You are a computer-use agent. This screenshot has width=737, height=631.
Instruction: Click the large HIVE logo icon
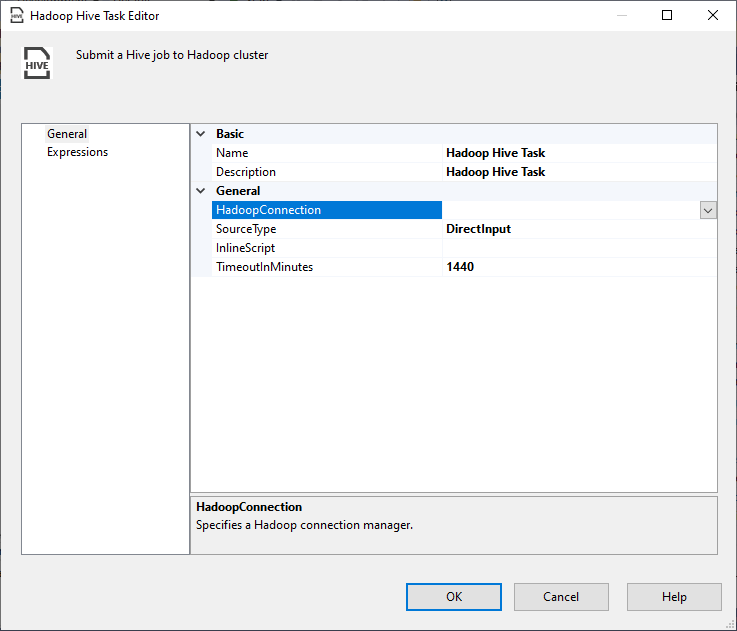click(37, 62)
